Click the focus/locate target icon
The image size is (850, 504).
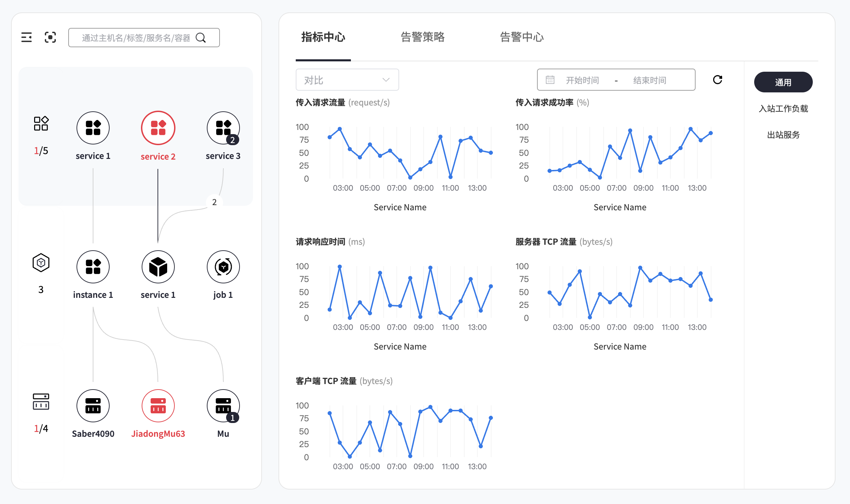pos(50,37)
